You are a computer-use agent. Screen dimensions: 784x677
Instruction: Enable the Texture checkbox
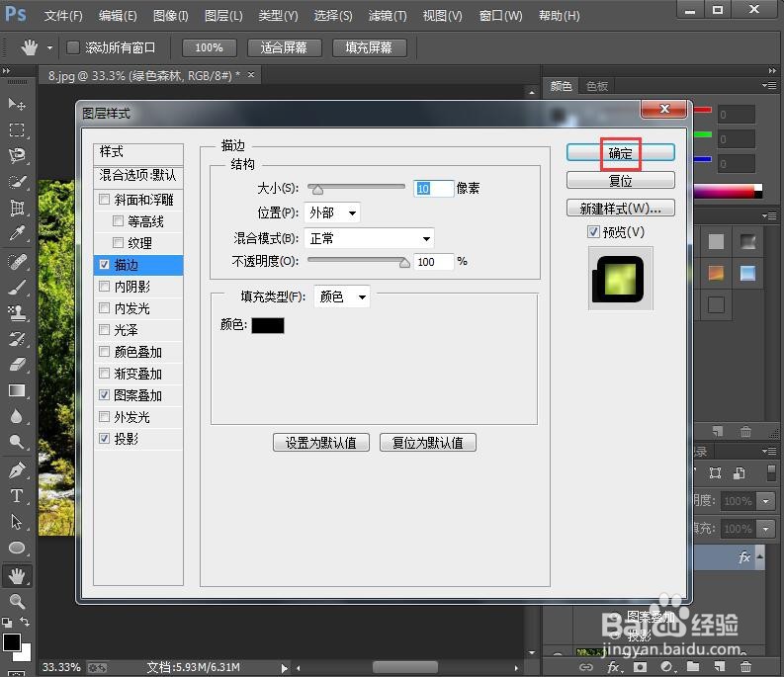pos(118,243)
